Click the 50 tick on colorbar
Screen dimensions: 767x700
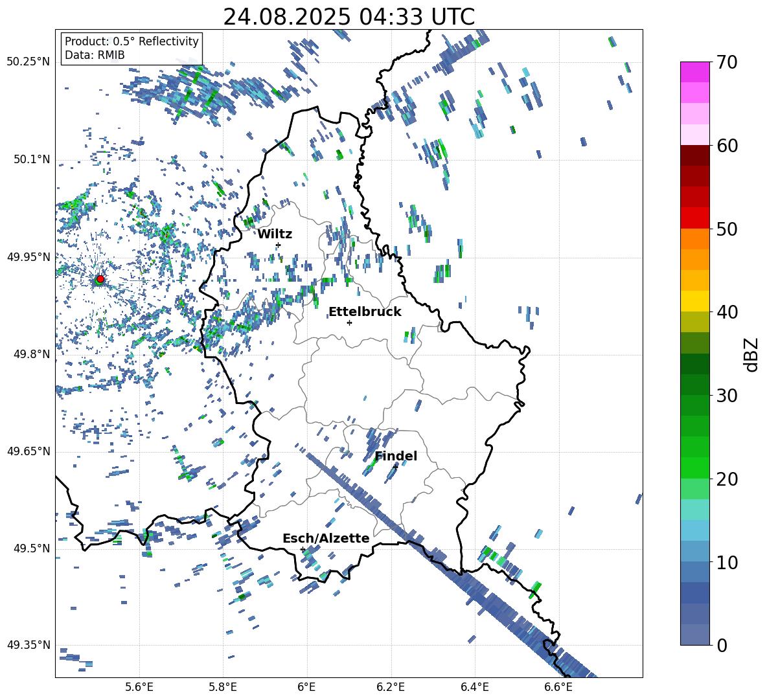point(727,229)
